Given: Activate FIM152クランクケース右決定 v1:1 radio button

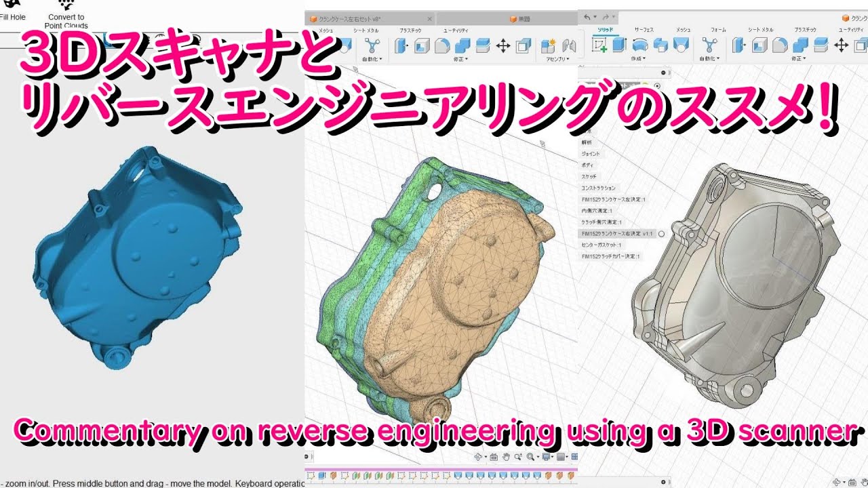Looking at the screenshot, I should pyautogui.click(x=661, y=234).
